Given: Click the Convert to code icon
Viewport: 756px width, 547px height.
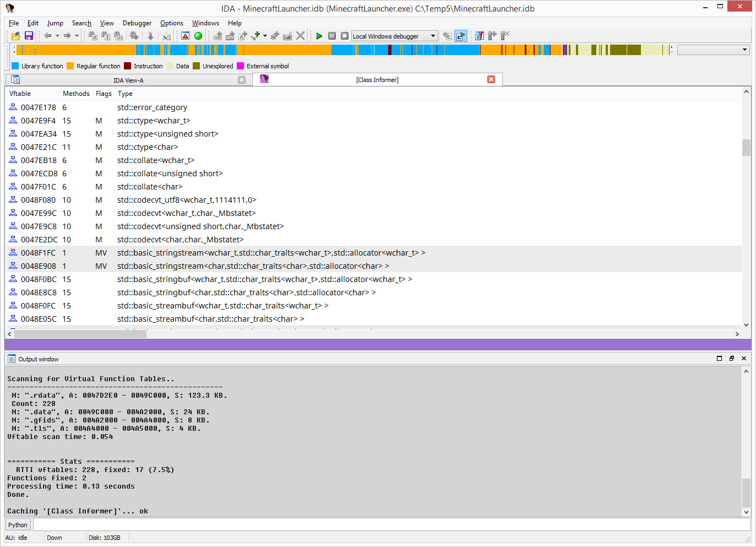Looking at the screenshot, I should click(x=217, y=36).
